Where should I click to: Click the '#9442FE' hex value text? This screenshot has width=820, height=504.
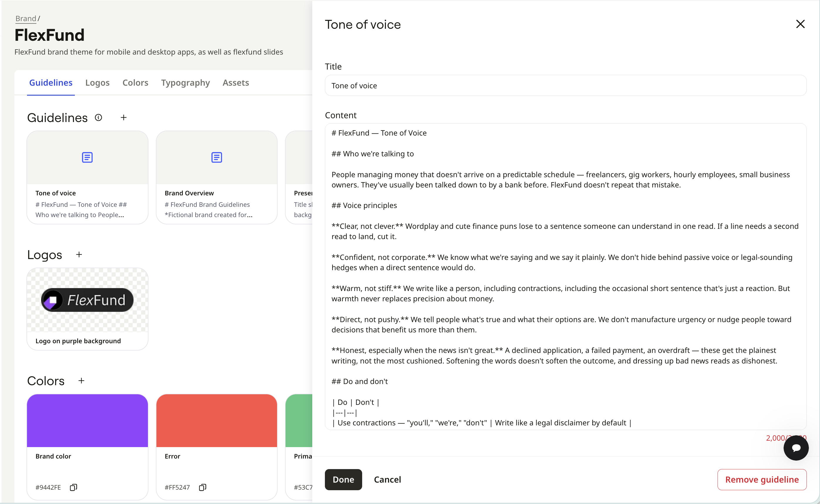click(x=48, y=487)
